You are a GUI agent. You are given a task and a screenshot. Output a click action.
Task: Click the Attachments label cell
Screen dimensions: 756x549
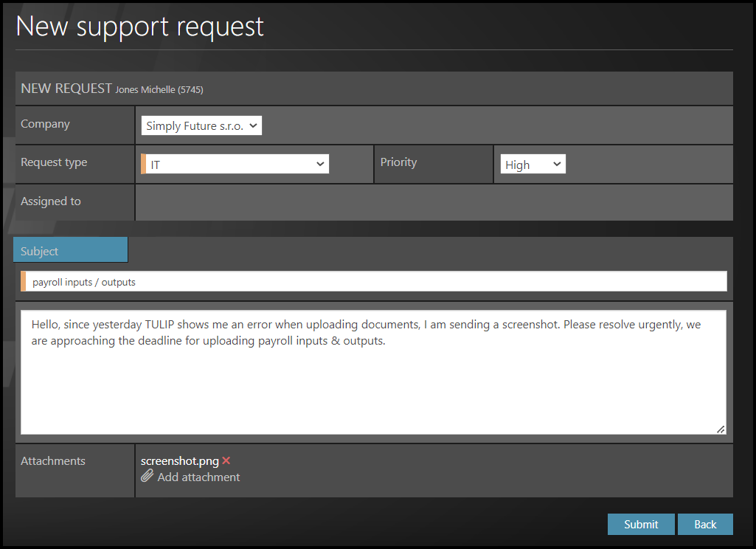coord(74,470)
